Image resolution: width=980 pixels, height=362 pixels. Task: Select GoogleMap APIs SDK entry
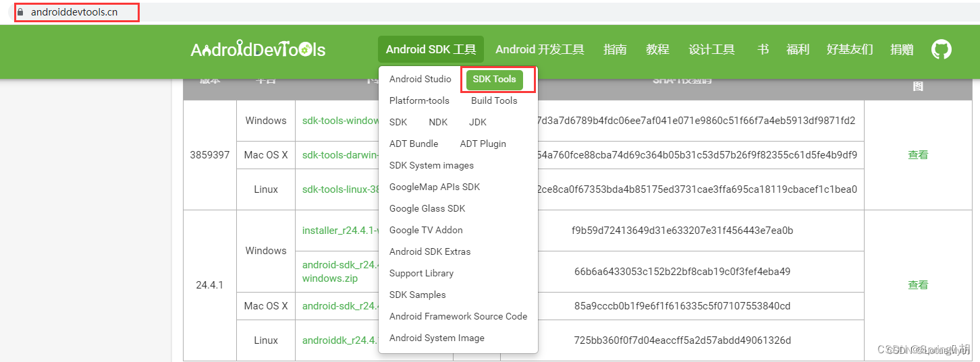435,187
